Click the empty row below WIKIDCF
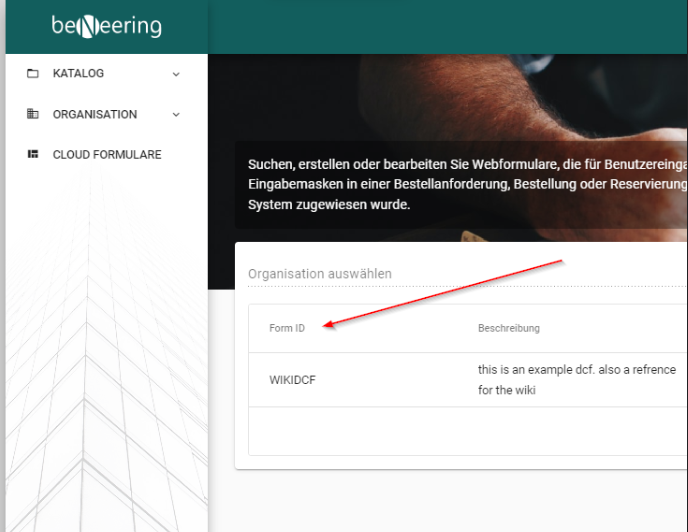The height and width of the screenshot is (532, 688). point(460,430)
